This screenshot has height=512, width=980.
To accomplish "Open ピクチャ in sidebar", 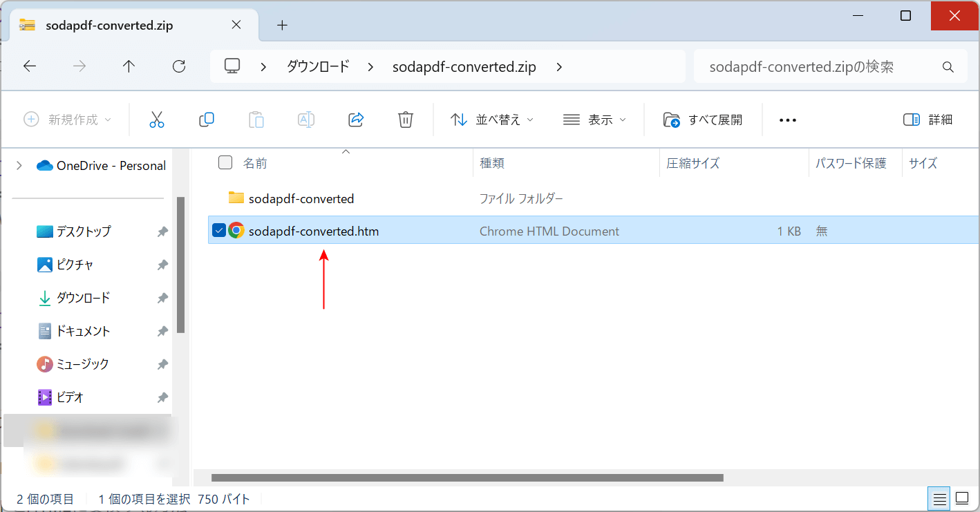I will (x=75, y=265).
